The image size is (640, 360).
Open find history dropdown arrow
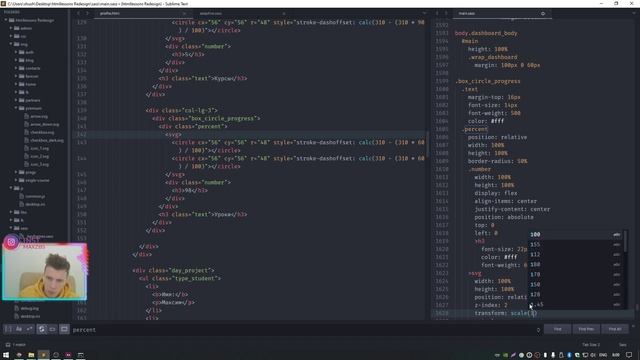click(538, 330)
